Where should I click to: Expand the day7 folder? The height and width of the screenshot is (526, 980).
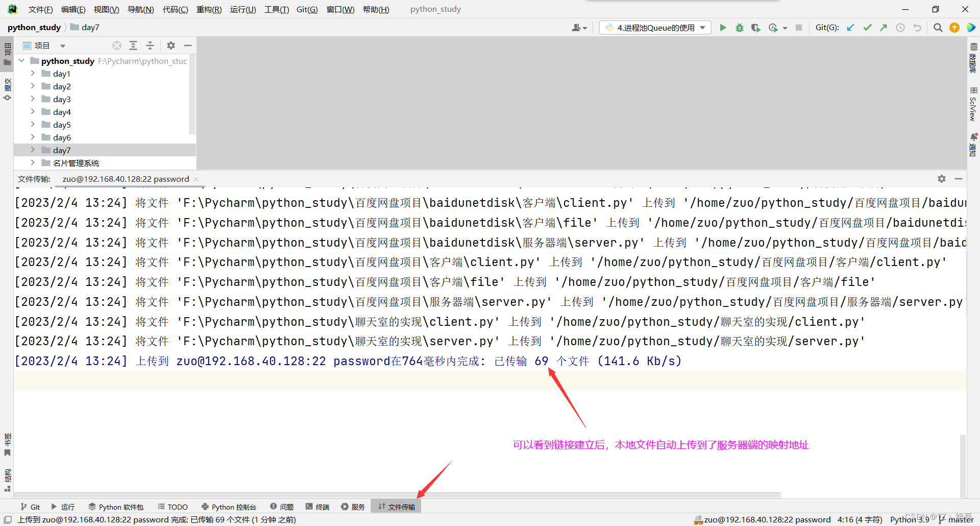(33, 150)
